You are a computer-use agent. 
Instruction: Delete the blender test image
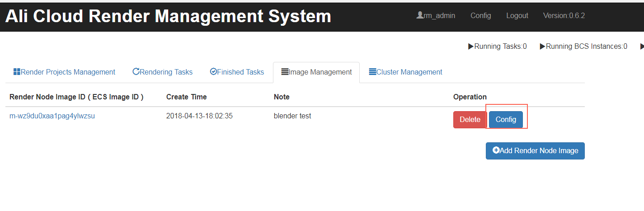tap(470, 120)
